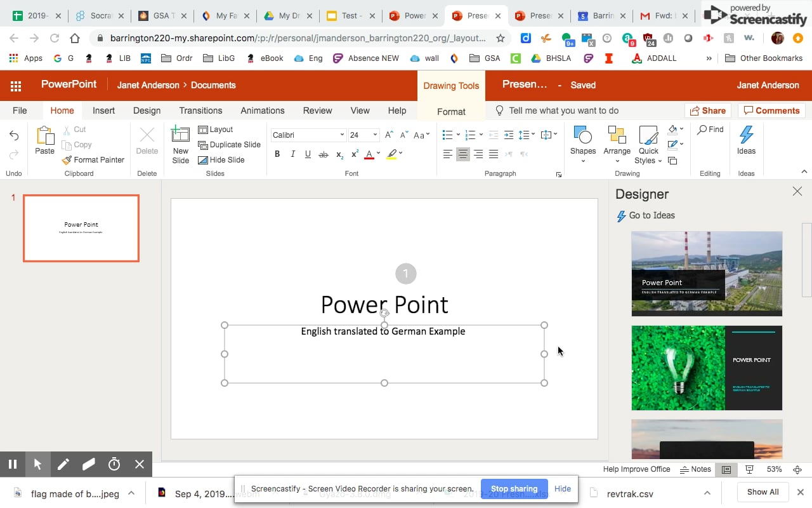Click the Go to Ideas link
Viewport: 812px width, 508px height.
(x=646, y=216)
